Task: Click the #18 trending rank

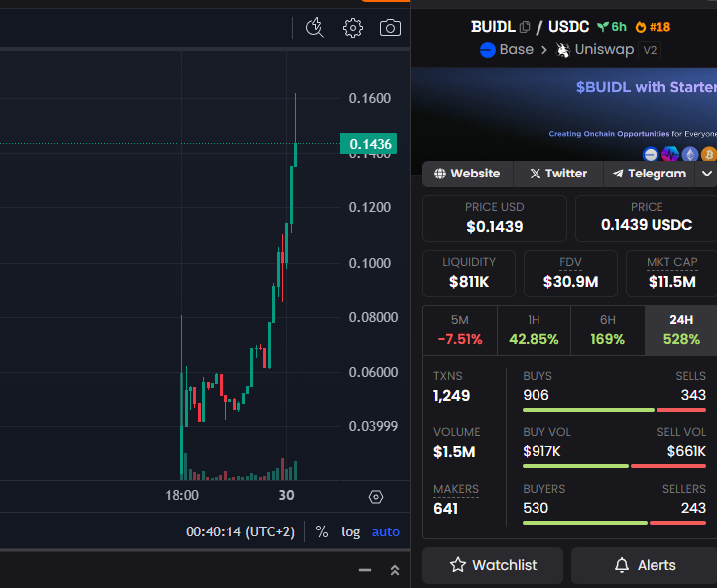Action: (659, 27)
